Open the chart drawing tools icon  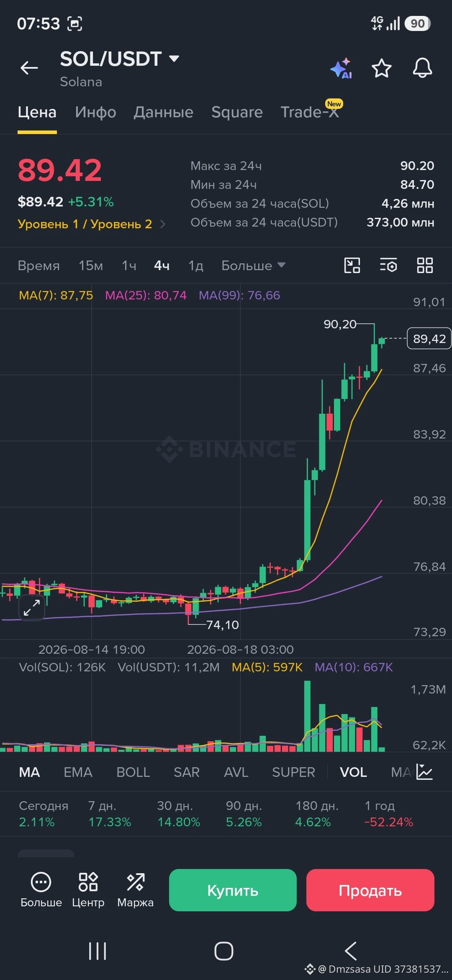tap(352, 266)
